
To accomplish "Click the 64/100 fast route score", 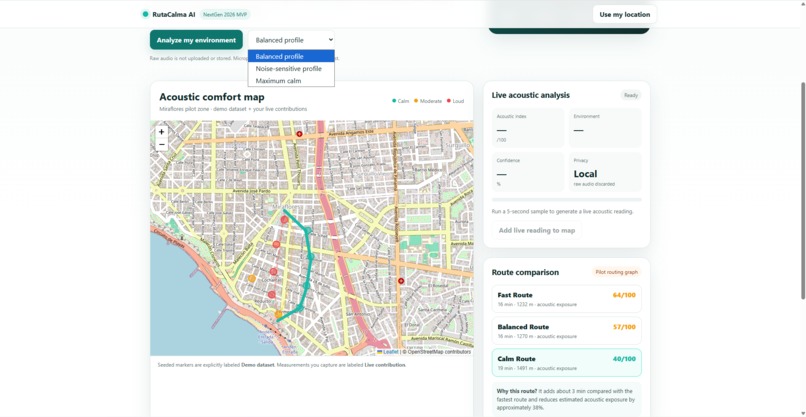I will tap(624, 295).
